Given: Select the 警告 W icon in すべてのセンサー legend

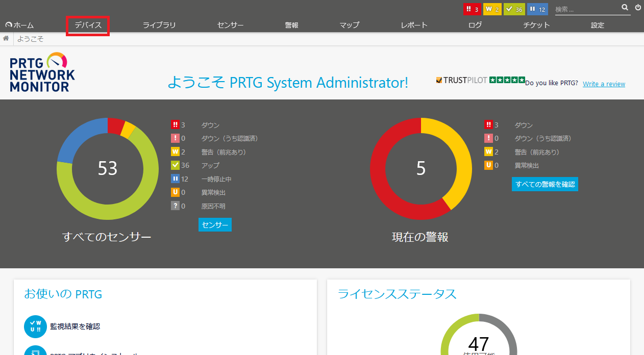Looking at the screenshot, I should point(175,152).
